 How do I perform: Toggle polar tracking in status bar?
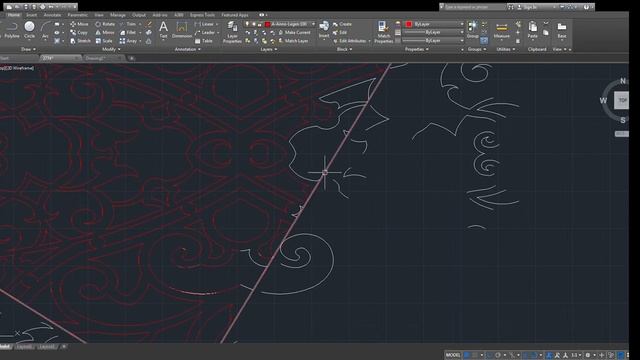point(498,355)
